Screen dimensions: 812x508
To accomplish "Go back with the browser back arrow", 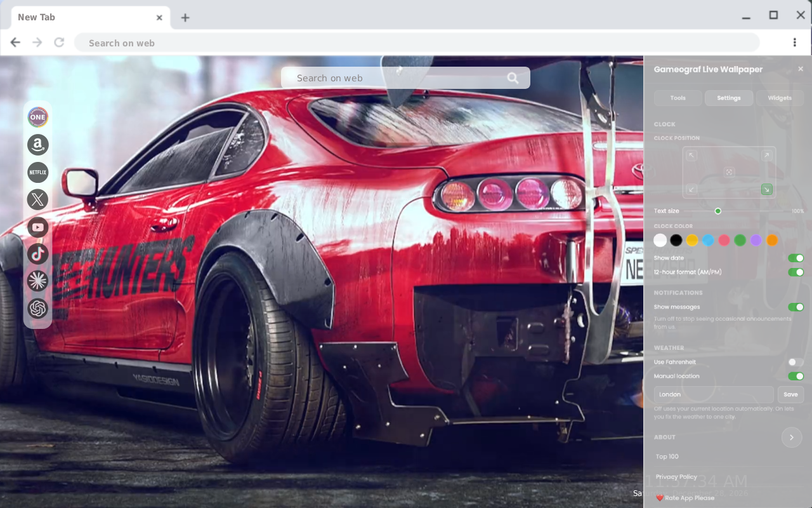I will pyautogui.click(x=15, y=43).
